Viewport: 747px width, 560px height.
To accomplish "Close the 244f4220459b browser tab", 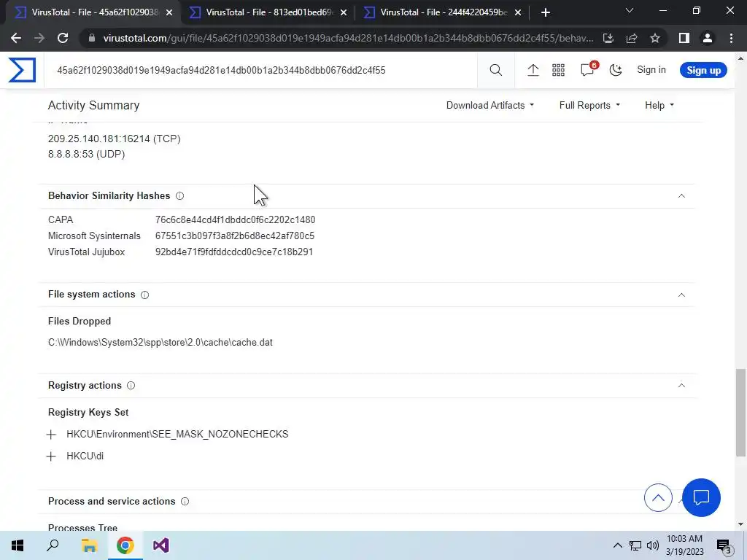I will click(x=518, y=12).
